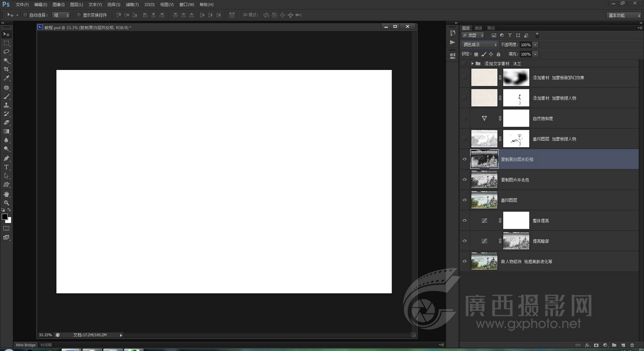Select the Lasso tool
The width and height of the screenshot is (644, 351).
(x=6, y=52)
